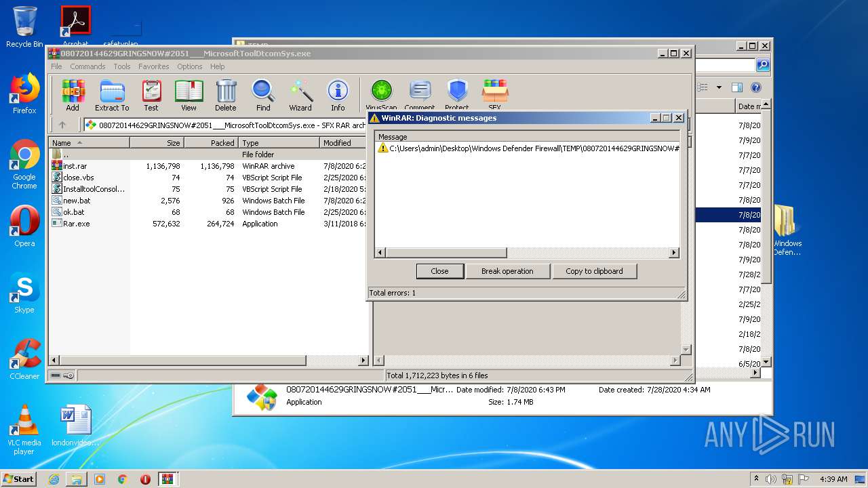This screenshot has width=868, height=488.
Task: Open Google Chrome desktop shortcut
Action: pyautogui.click(x=24, y=165)
